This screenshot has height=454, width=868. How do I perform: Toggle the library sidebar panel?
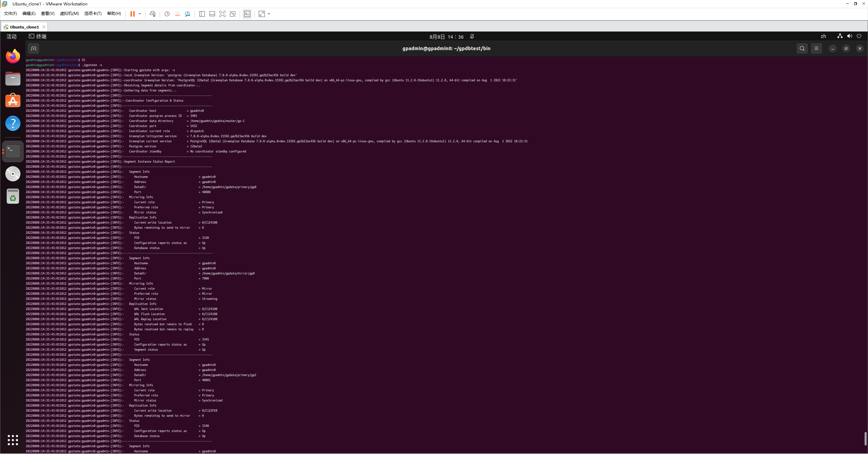[202, 14]
